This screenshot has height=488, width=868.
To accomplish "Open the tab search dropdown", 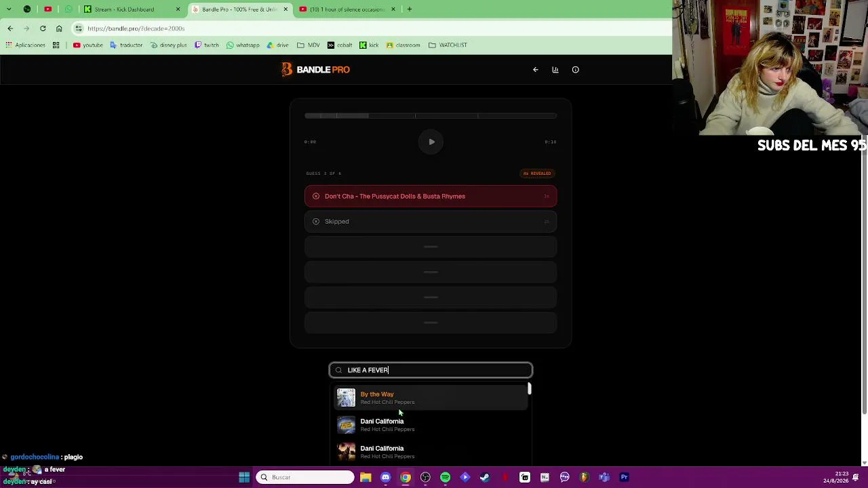I will (9, 9).
